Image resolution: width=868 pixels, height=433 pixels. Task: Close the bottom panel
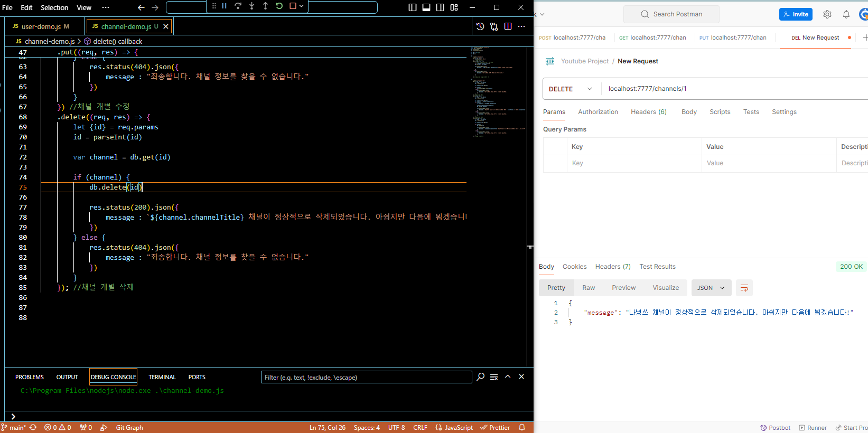(x=521, y=376)
